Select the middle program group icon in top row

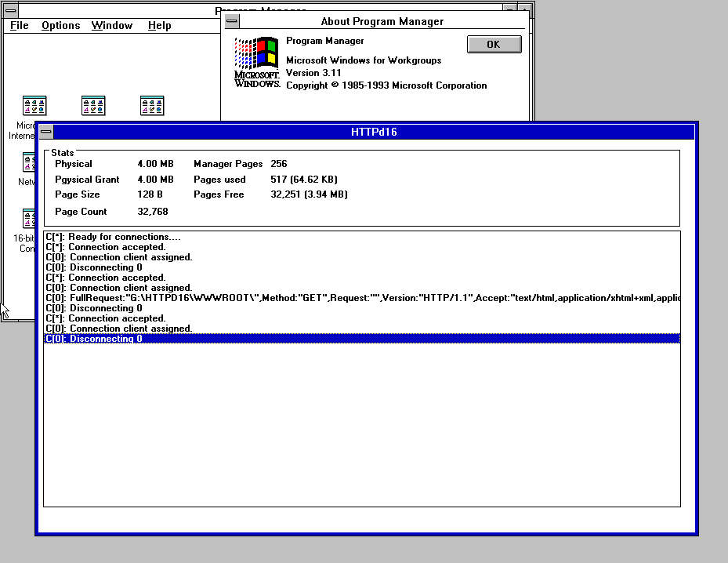coord(93,106)
